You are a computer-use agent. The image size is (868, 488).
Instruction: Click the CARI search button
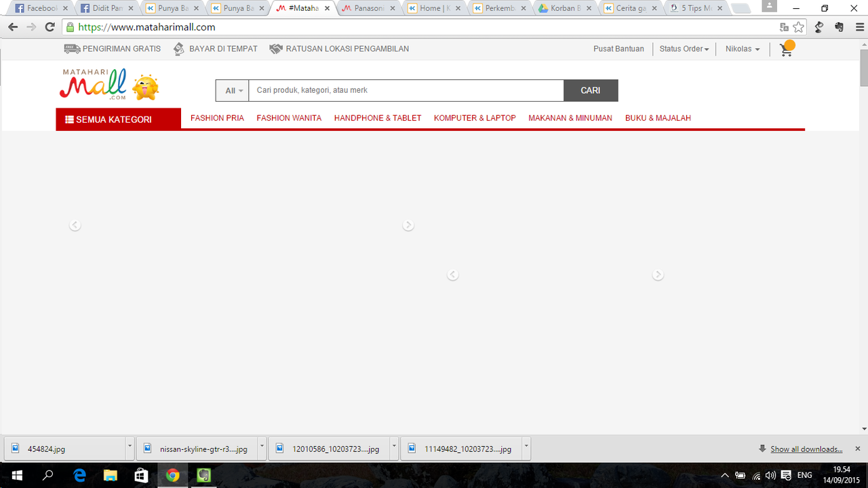pyautogui.click(x=591, y=91)
